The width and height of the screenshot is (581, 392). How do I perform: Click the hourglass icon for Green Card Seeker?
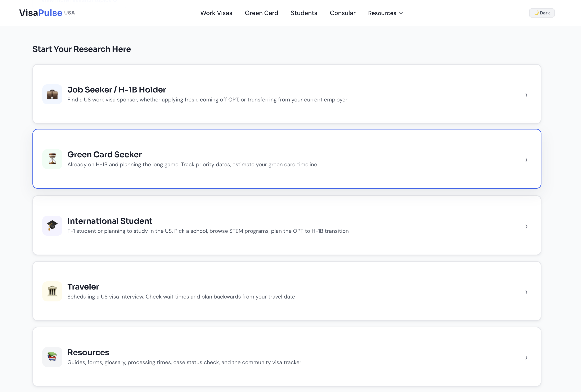click(52, 159)
